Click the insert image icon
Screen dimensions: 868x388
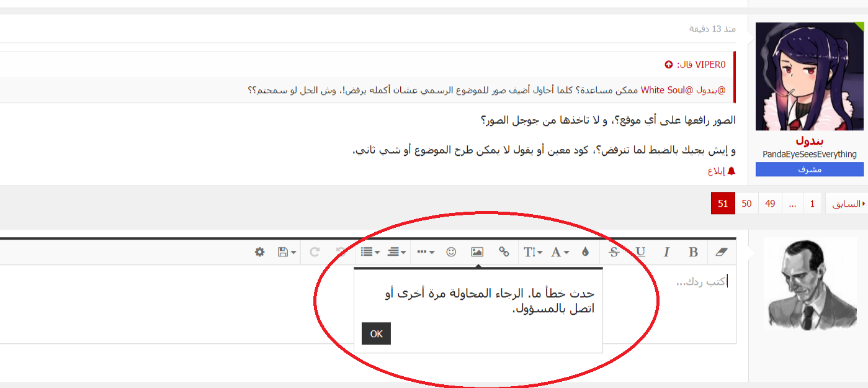tap(477, 252)
